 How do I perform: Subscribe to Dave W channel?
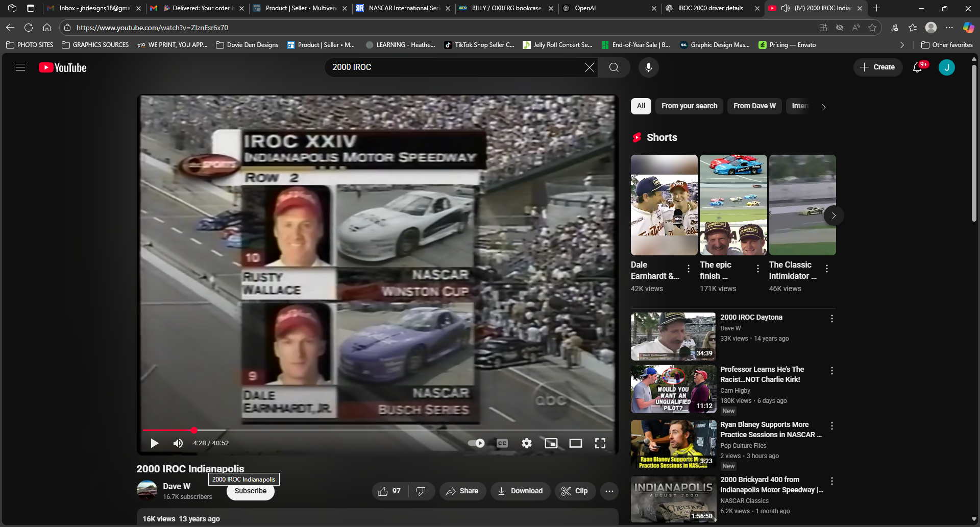250,491
